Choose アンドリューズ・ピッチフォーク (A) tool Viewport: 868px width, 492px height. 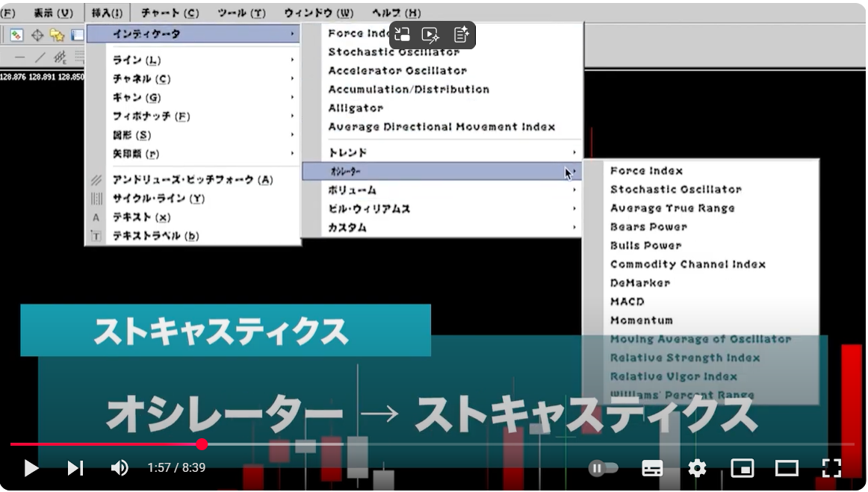coord(193,180)
